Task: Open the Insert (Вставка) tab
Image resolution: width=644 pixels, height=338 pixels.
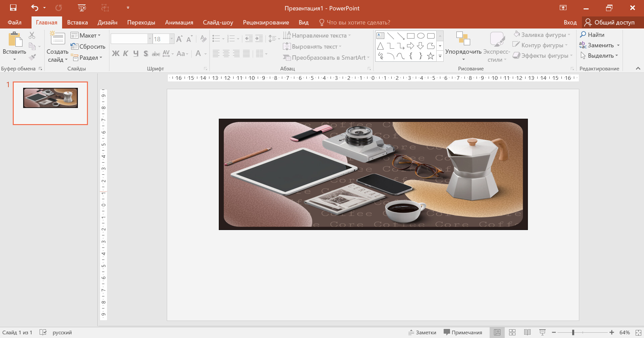Action: coord(77,22)
